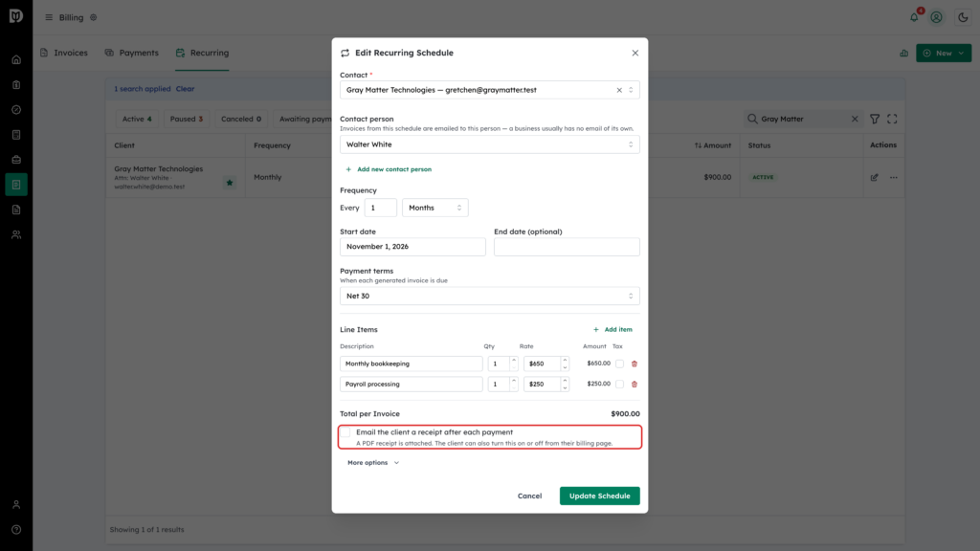Delete the Payroll processing line item
This screenshot has width=980, height=551.
pos(635,385)
